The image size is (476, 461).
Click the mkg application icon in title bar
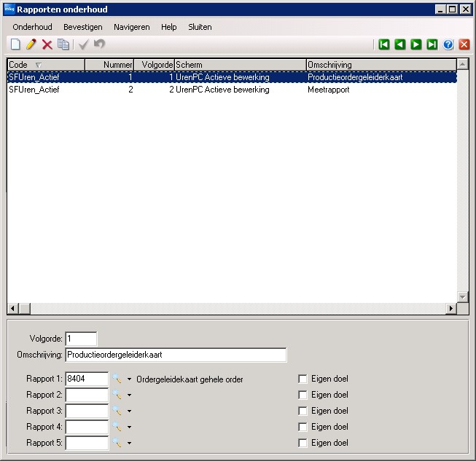click(9, 9)
